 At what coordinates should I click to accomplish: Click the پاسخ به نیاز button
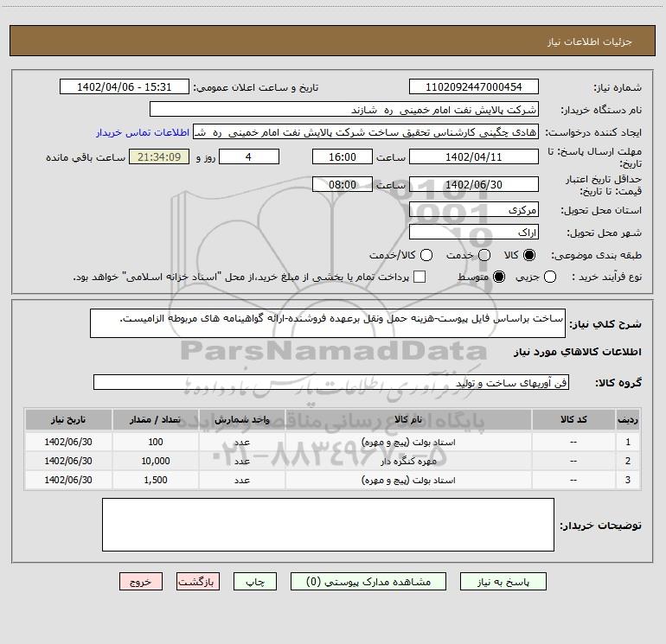503,582
